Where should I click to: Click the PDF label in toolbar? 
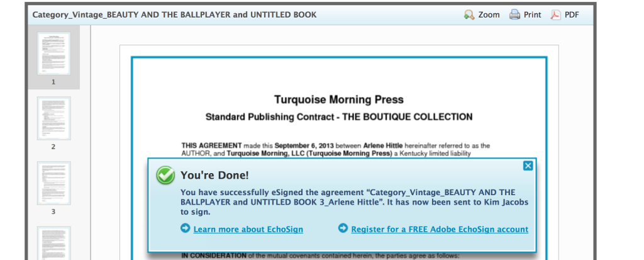click(572, 15)
